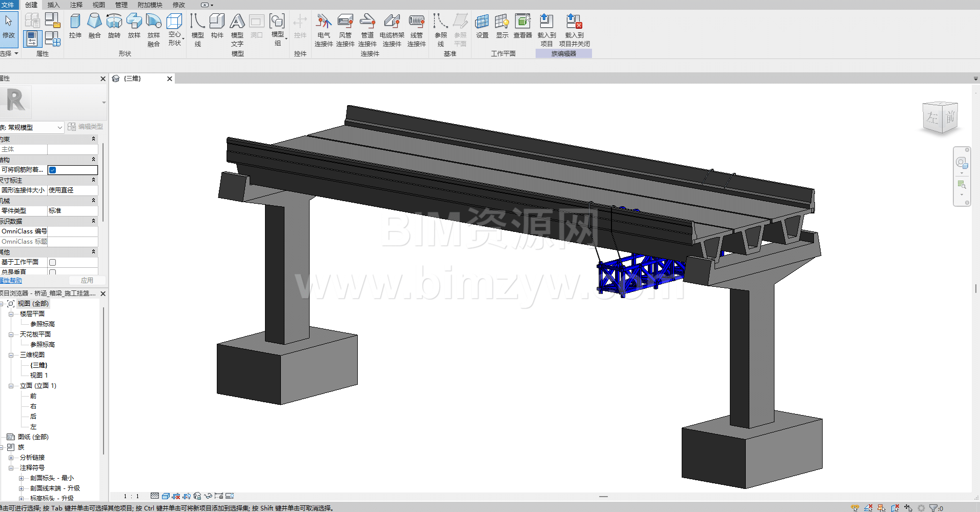Uncheck the 可将钢筋附着 checkbox

pos(53,170)
